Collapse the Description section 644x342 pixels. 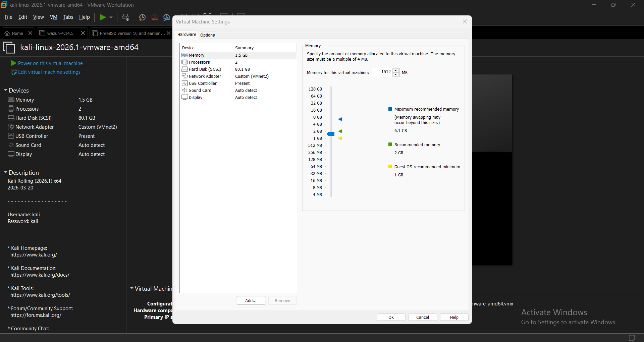pyautogui.click(x=6, y=172)
